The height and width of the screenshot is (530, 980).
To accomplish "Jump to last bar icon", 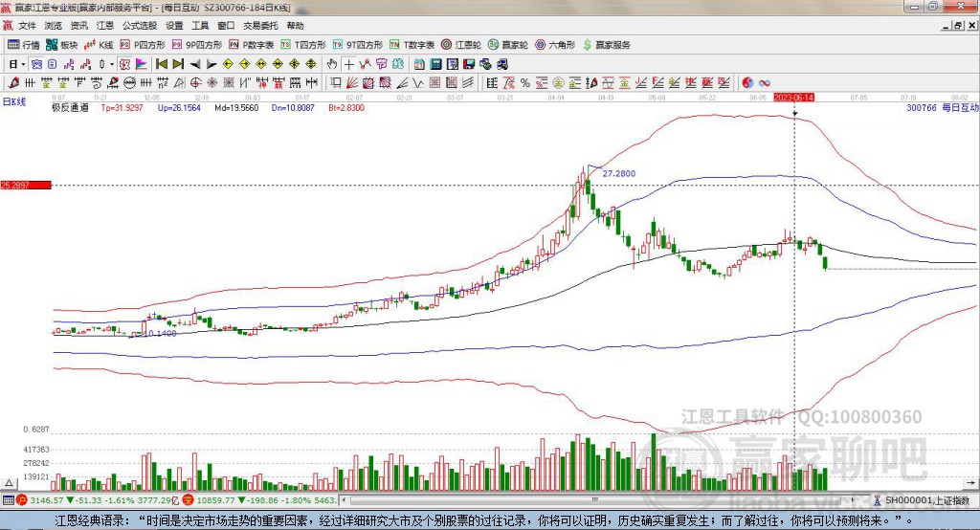I will 178,64.
